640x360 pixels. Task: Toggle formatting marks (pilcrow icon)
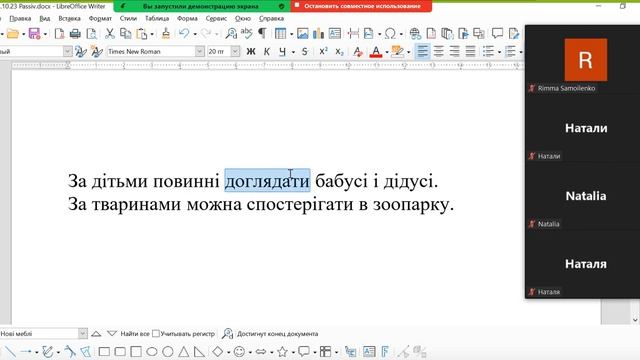pyautogui.click(x=262, y=33)
